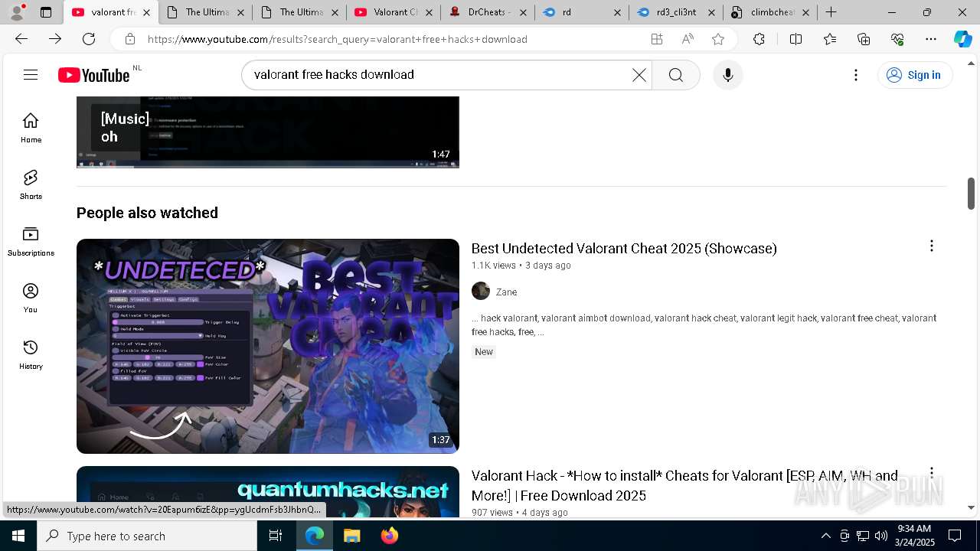Open Task View on taskbar
Viewport: 980px width, 551px height.
pyautogui.click(x=276, y=536)
